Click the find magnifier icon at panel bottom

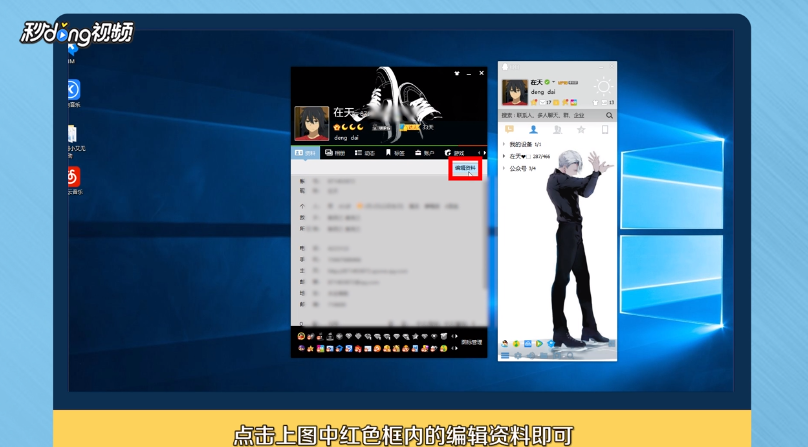click(570, 356)
